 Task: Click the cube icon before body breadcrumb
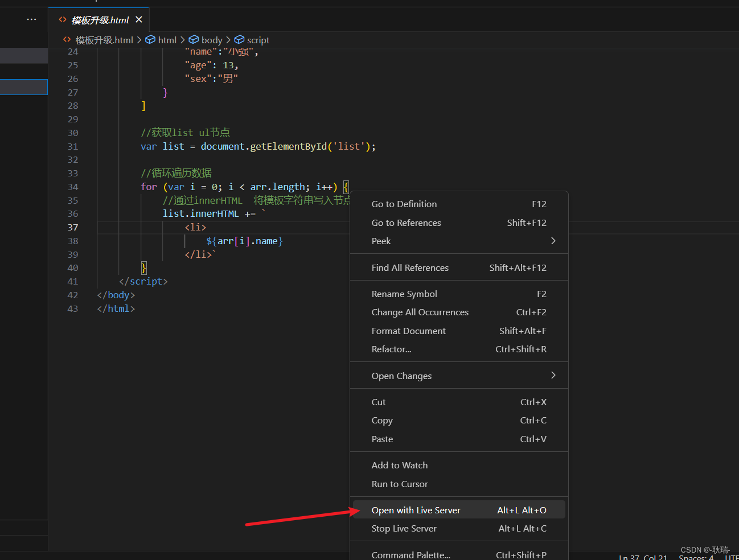(x=194, y=39)
